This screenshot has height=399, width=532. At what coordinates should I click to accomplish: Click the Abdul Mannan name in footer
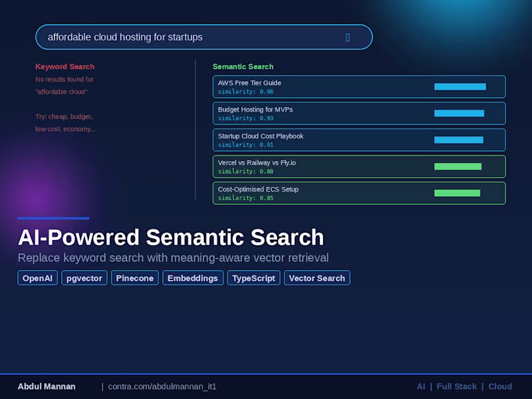(x=47, y=386)
